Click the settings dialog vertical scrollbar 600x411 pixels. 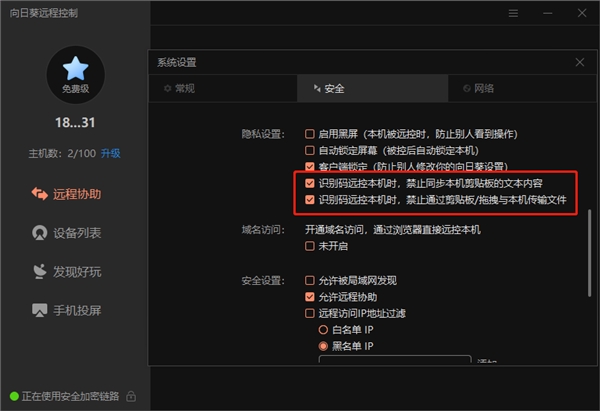coord(589,253)
